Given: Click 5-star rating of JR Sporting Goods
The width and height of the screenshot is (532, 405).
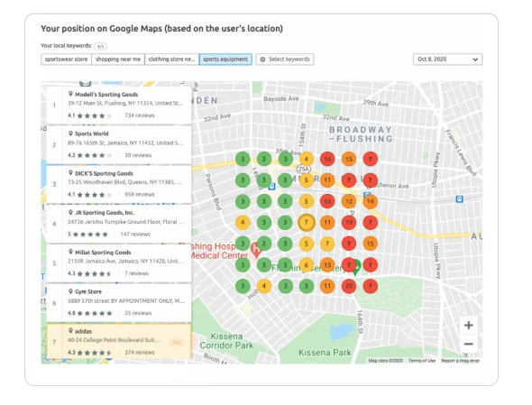Looking at the screenshot, I should click(x=90, y=235).
